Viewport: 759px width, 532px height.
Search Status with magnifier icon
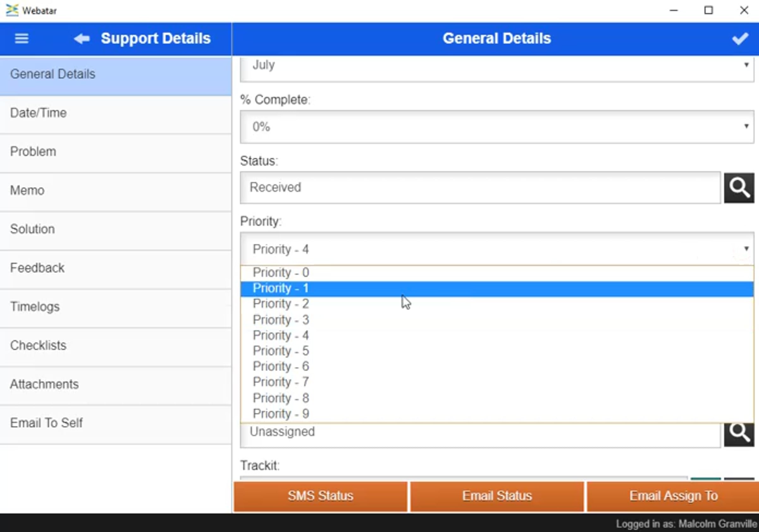pos(739,188)
